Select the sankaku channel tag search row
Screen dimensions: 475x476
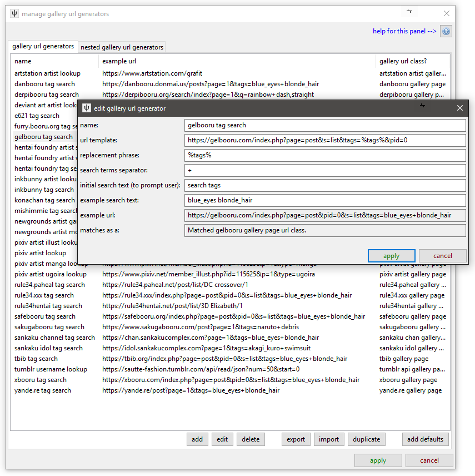coord(230,338)
